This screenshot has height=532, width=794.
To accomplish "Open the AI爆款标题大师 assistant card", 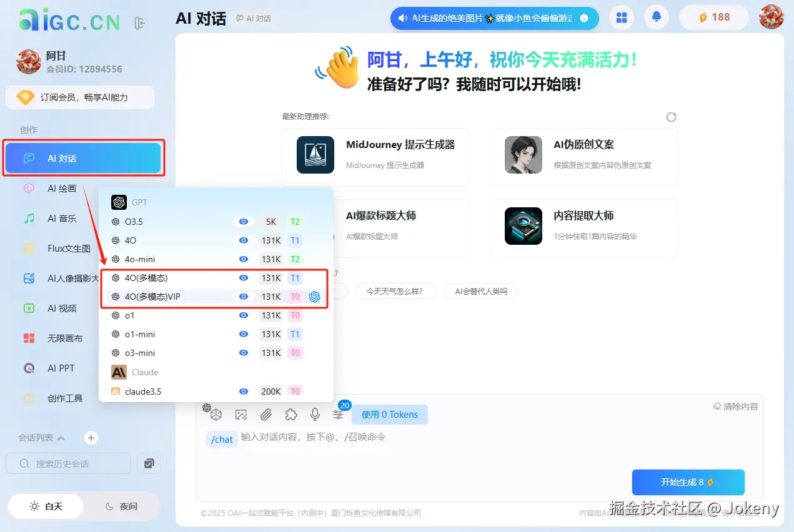I will pyautogui.click(x=375, y=229).
